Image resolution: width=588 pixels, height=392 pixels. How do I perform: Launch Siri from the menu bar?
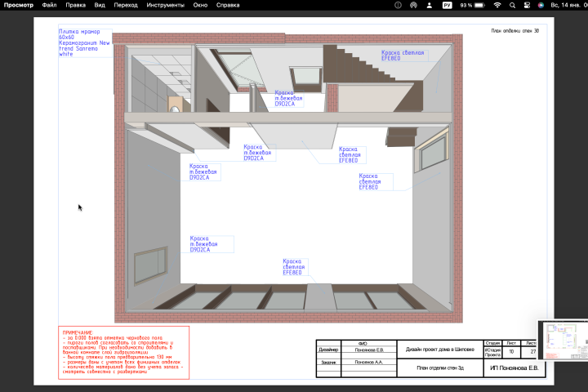tap(541, 5)
